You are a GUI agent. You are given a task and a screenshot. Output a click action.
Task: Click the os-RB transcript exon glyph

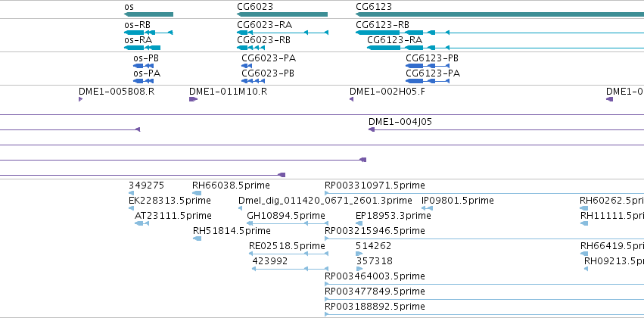134,33
